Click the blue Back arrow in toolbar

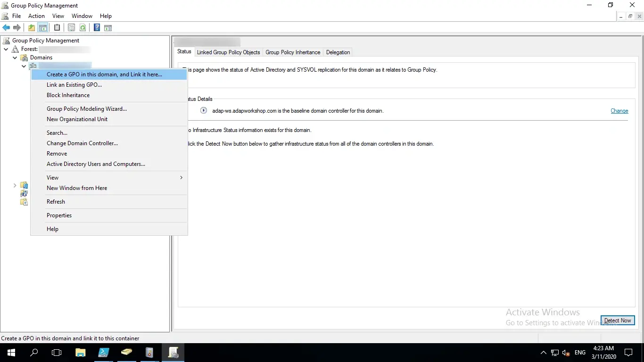point(6,28)
